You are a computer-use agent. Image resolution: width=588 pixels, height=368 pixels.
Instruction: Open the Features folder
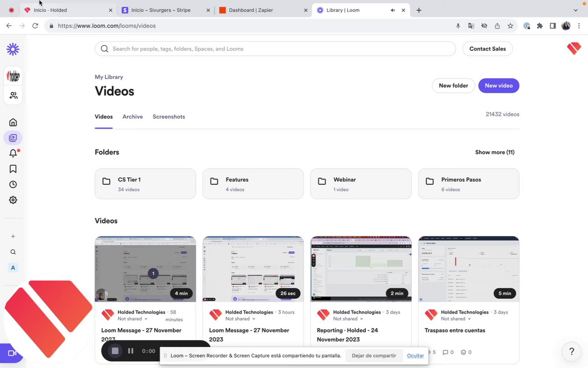click(x=253, y=184)
